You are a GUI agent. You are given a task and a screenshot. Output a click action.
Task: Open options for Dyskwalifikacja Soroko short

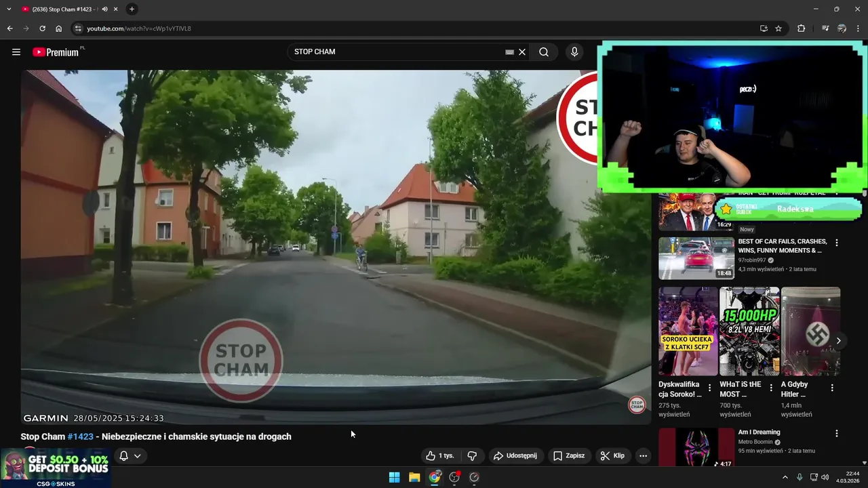click(709, 388)
